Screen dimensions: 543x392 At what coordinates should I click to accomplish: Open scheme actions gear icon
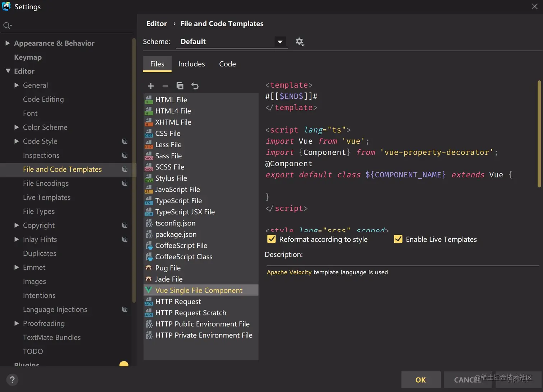coord(300,42)
